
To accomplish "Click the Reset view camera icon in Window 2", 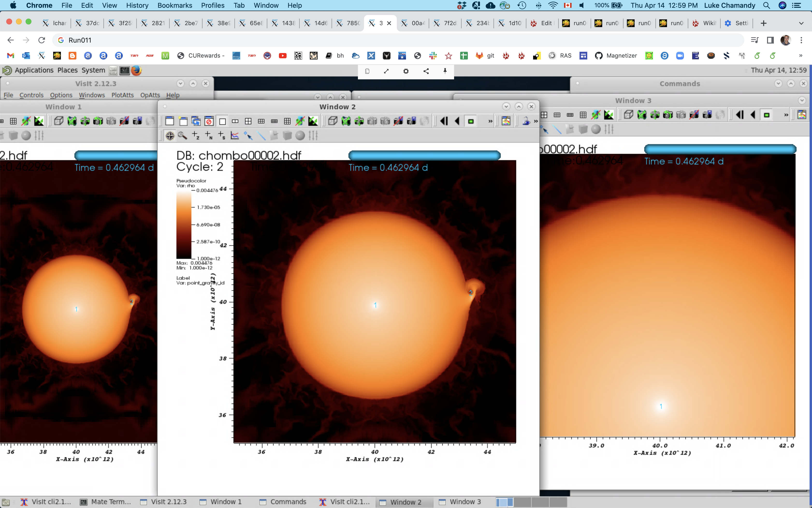I will coord(346,121).
